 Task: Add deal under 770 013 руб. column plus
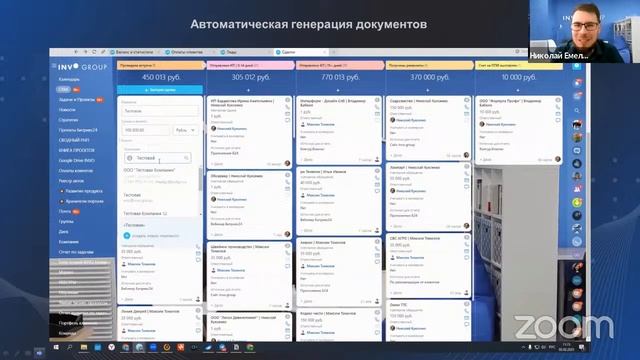pyautogui.click(x=338, y=90)
